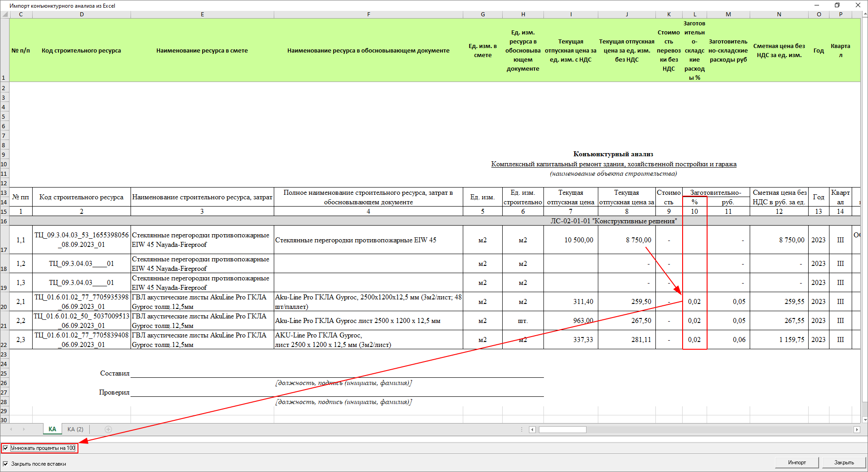Maximize the import dialog window
Image resolution: width=868 pixels, height=472 pixels.
837,5
